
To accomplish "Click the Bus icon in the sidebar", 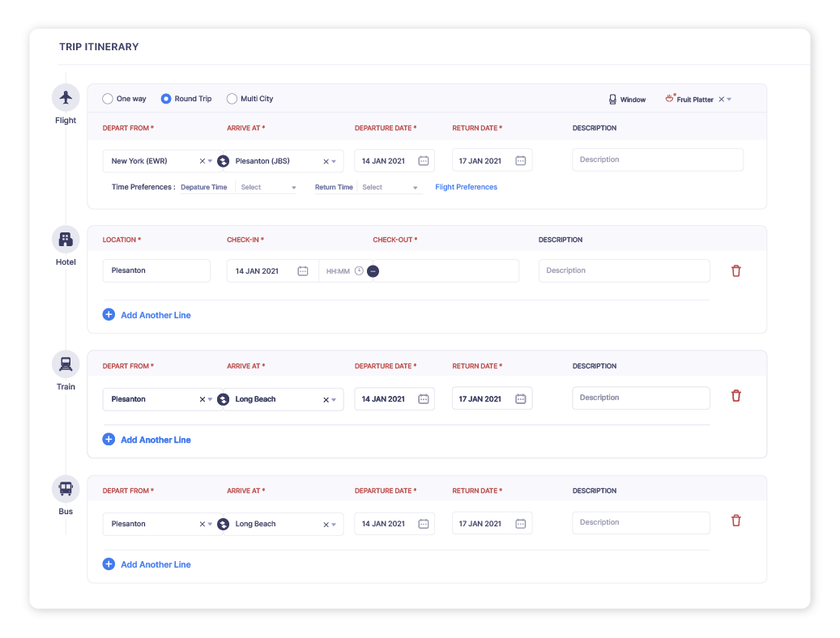I will point(66,489).
